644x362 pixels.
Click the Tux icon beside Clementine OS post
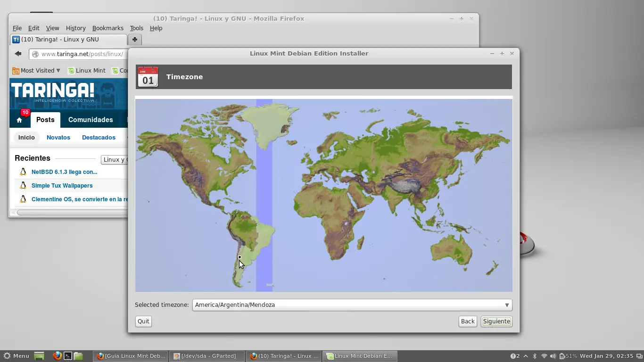(x=23, y=199)
